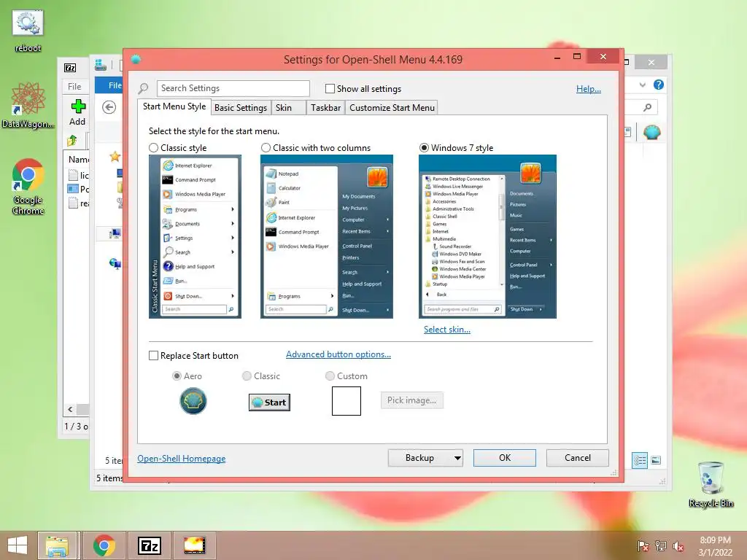
Task: Click the Pick image... button
Action: [x=411, y=400]
